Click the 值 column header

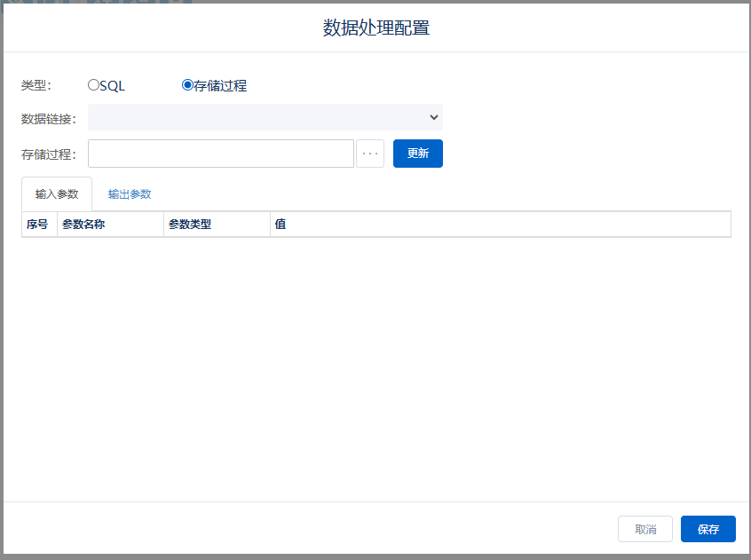click(280, 225)
